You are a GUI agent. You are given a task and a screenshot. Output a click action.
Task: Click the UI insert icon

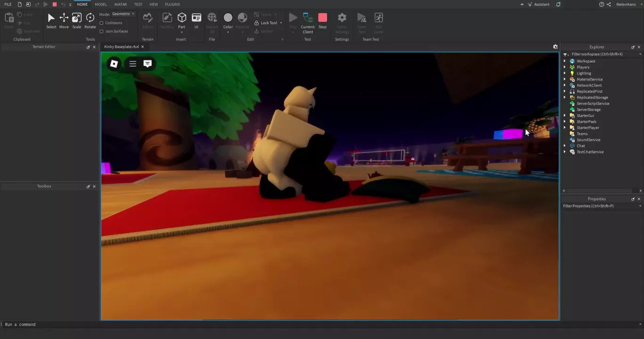point(196,21)
